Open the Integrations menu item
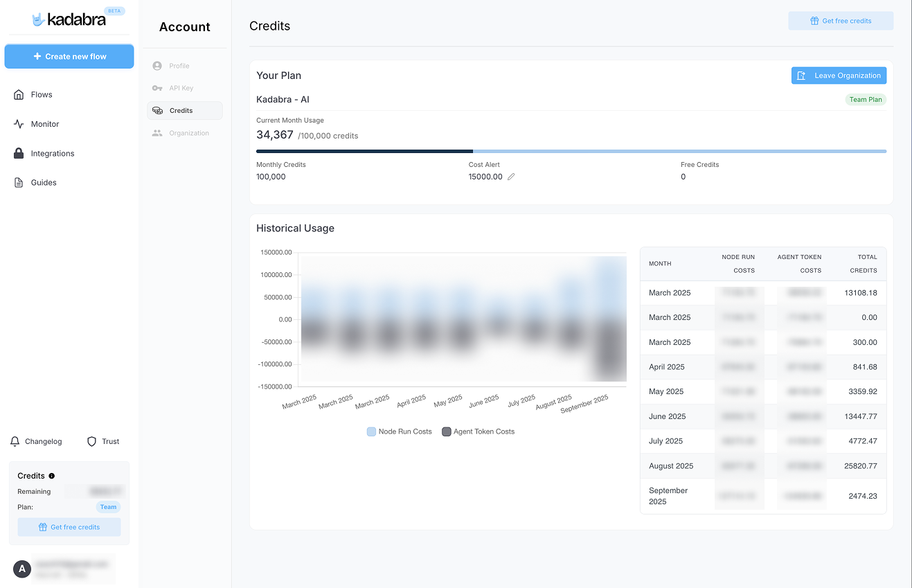This screenshot has width=912, height=588. pyautogui.click(x=53, y=154)
